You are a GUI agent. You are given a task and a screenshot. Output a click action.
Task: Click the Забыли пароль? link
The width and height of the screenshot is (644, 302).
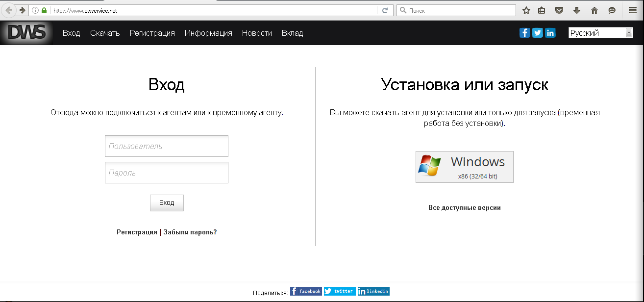pyautogui.click(x=190, y=232)
